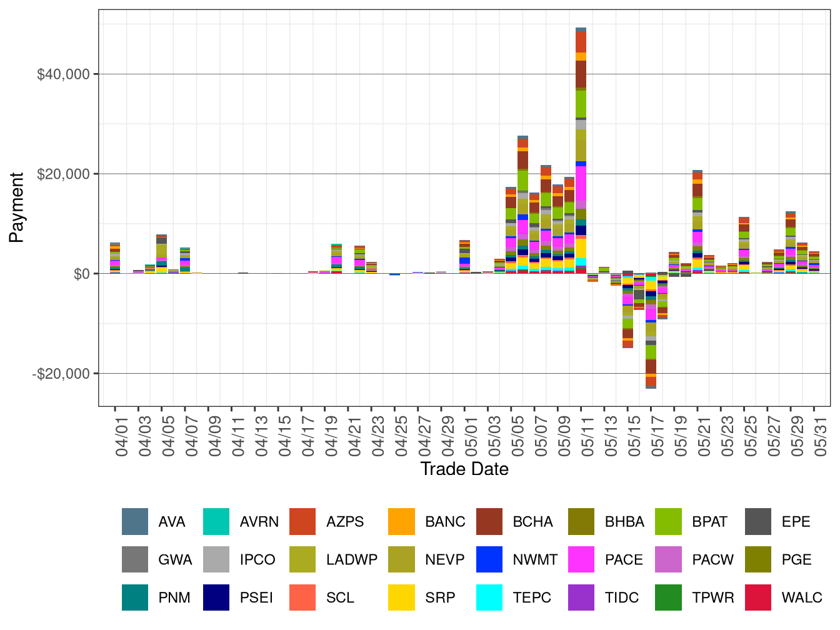Click the BANC legend color swatch
Screen dimensions: 840x630
401,522
